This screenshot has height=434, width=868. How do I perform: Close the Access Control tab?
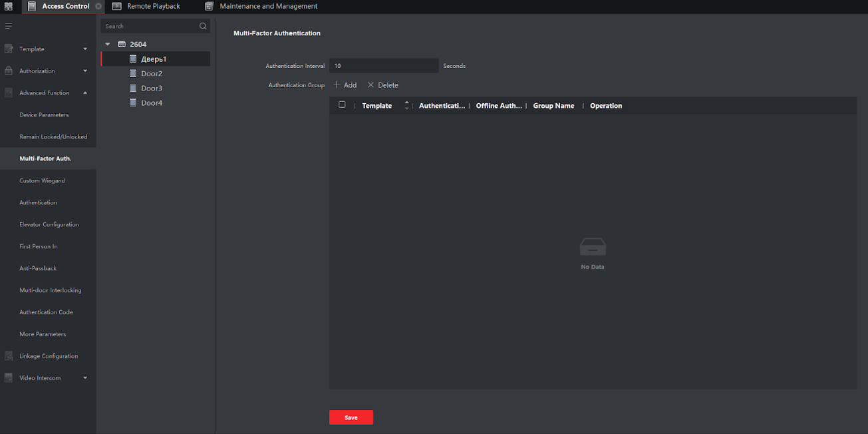pyautogui.click(x=98, y=7)
